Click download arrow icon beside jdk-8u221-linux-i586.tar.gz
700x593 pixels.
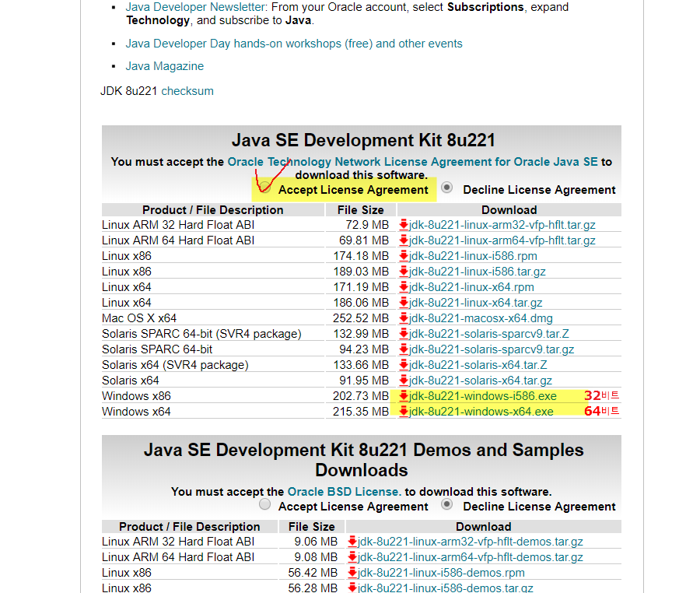pos(404,272)
